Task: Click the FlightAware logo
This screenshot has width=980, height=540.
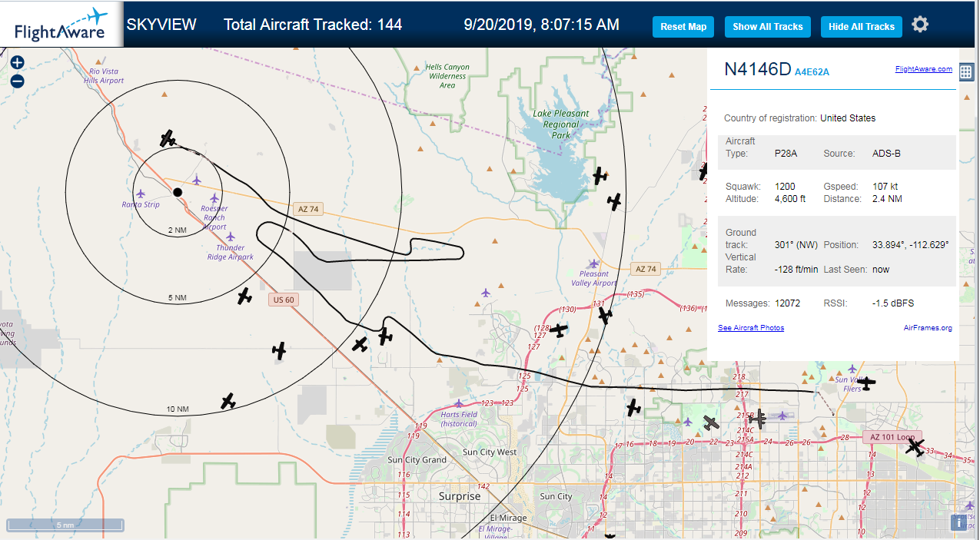Action: point(61,24)
